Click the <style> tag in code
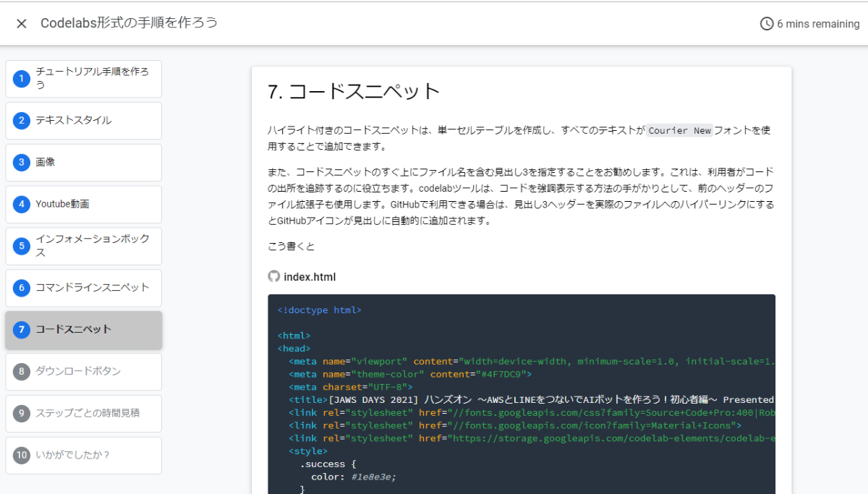 tap(308, 451)
